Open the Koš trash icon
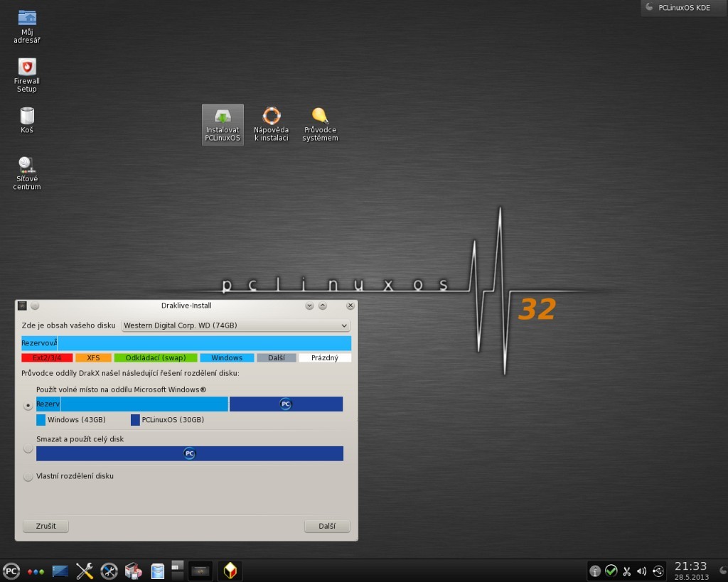Viewport: 728px width, 582px height. pos(27,120)
